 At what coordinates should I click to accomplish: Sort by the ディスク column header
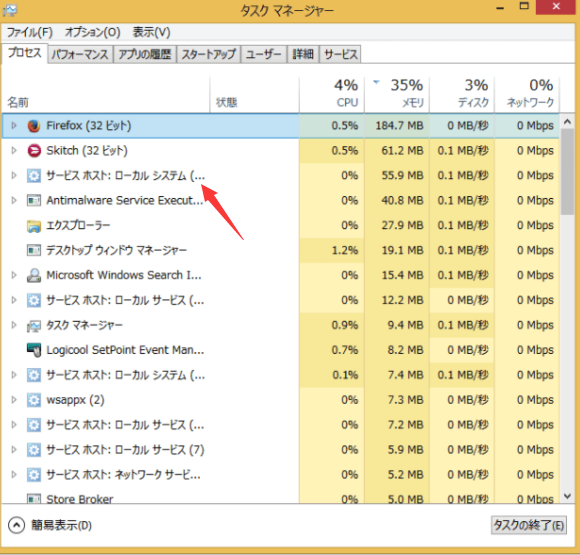tap(462, 95)
